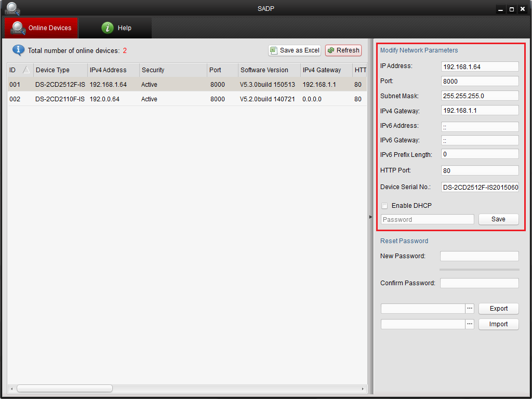Open the Export file browse button
Screen dimensions: 532x399
point(469,308)
